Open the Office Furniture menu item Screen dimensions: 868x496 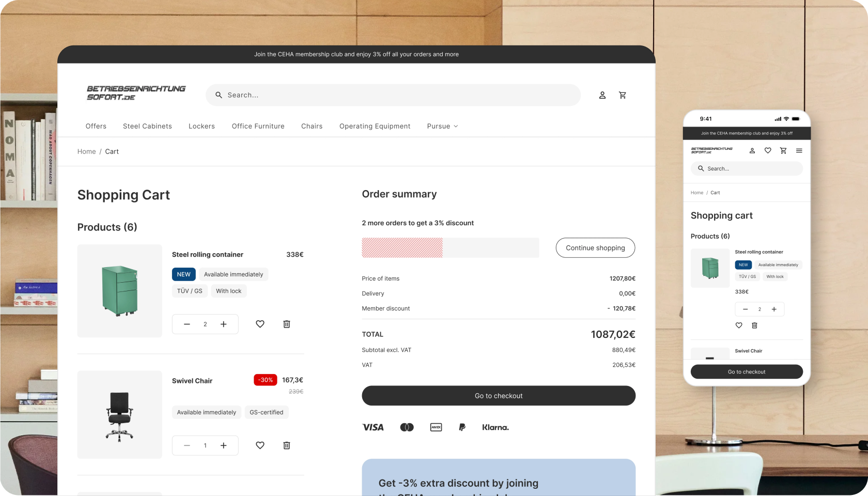258,126
